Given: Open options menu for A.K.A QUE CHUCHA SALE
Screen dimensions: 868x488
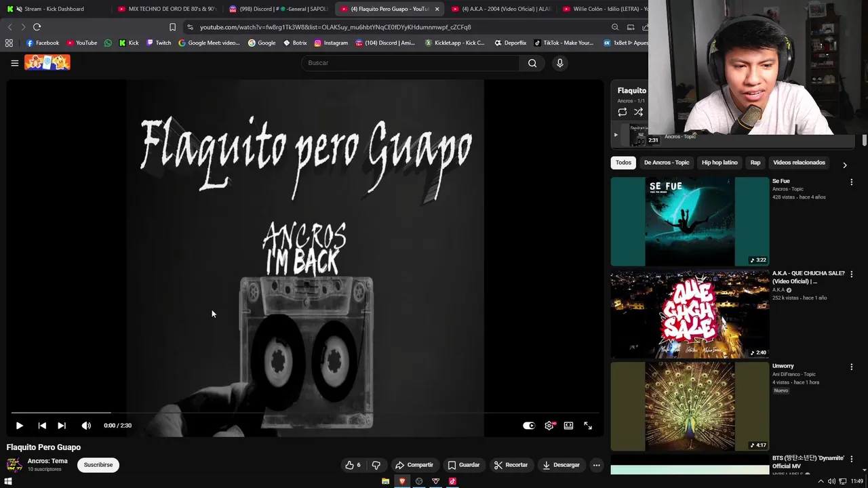Looking at the screenshot, I should tap(852, 274).
